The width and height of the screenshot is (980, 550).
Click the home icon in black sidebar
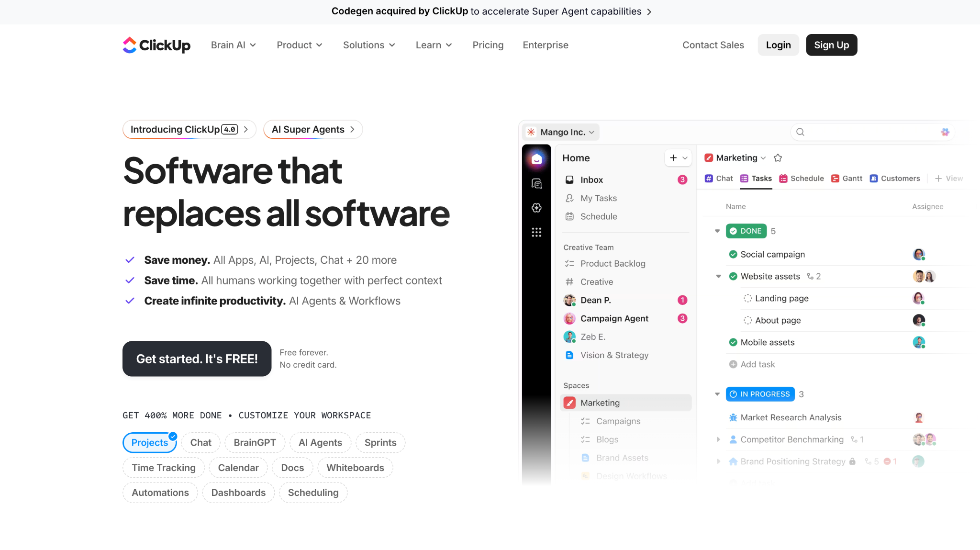[x=536, y=159]
